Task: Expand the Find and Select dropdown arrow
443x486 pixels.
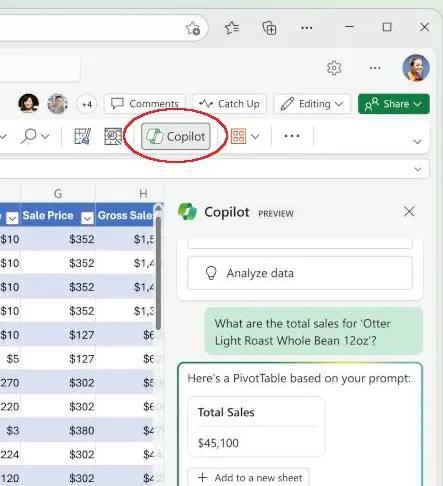Action: [x=45, y=137]
